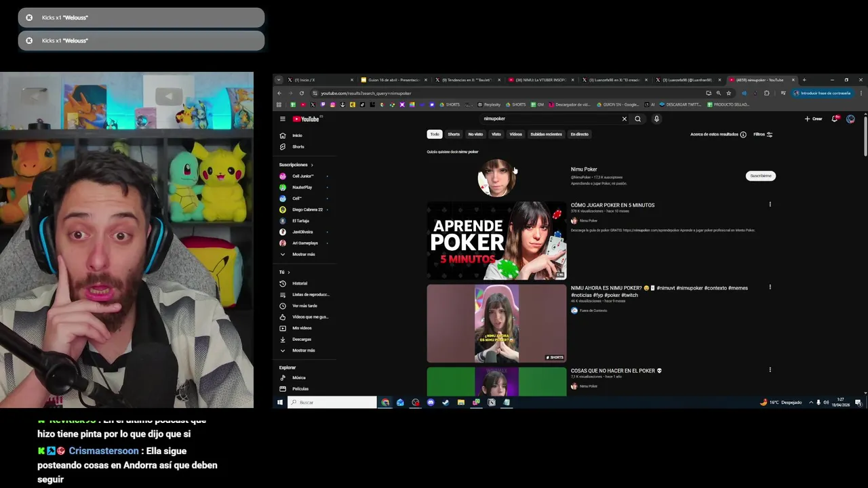The height and width of the screenshot is (488, 868).
Task: Open Descargas in the sidebar
Action: tap(302, 339)
